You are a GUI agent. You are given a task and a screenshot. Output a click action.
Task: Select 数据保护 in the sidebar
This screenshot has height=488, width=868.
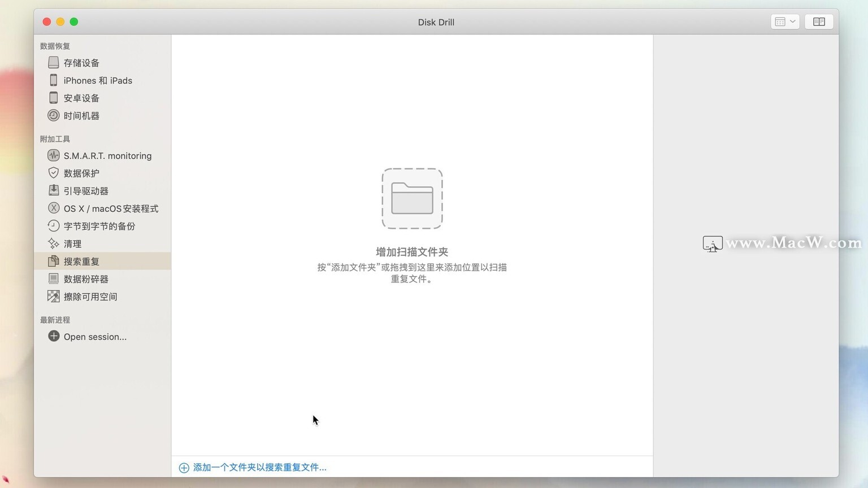pyautogui.click(x=102, y=173)
